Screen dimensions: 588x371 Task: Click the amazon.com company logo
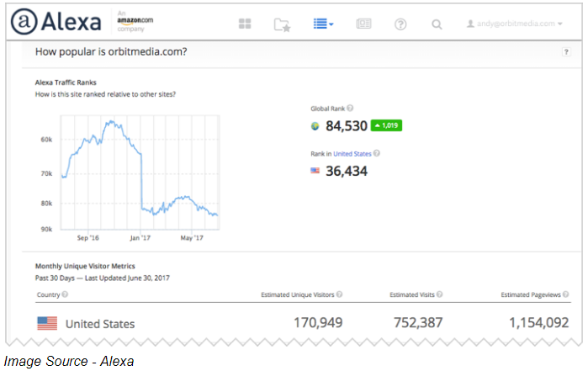point(135,22)
